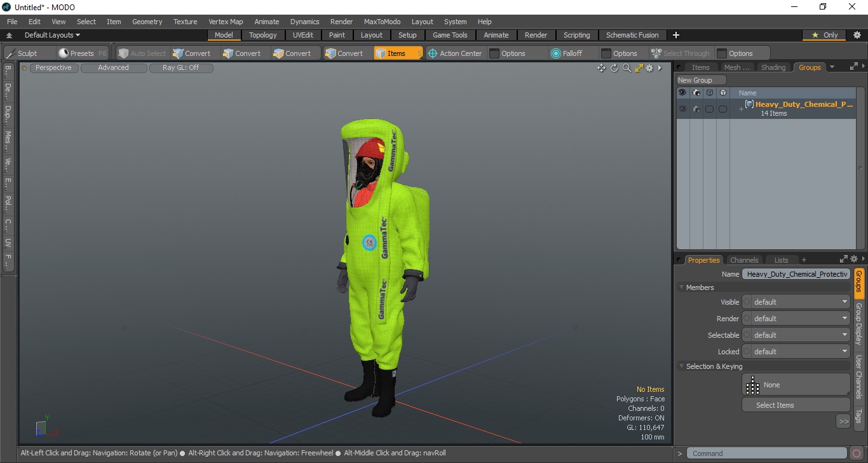Toggle visibility eye for Heavy_Duty_Chemical group
Viewport: 868px width, 463px height.
(682, 109)
